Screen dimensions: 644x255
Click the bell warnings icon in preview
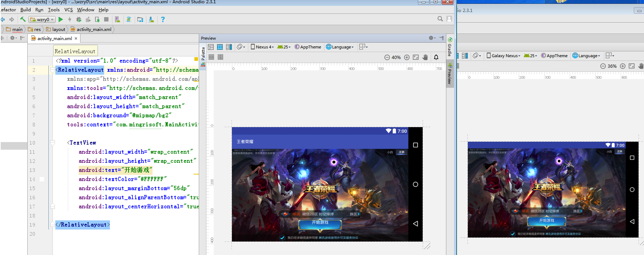click(x=436, y=57)
